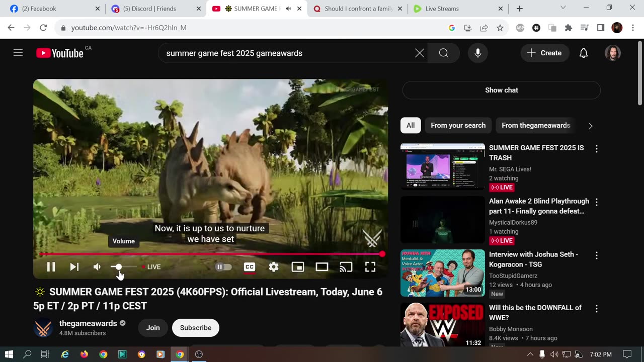Bookmark this page with star icon
Image resolution: width=644 pixels, height=362 pixels.
click(x=500, y=28)
